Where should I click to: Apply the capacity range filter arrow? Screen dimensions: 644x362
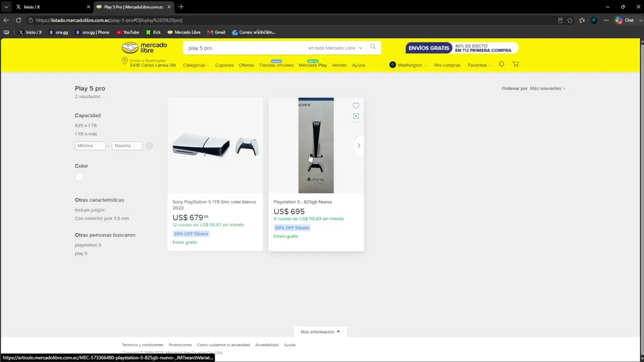click(x=149, y=146)
